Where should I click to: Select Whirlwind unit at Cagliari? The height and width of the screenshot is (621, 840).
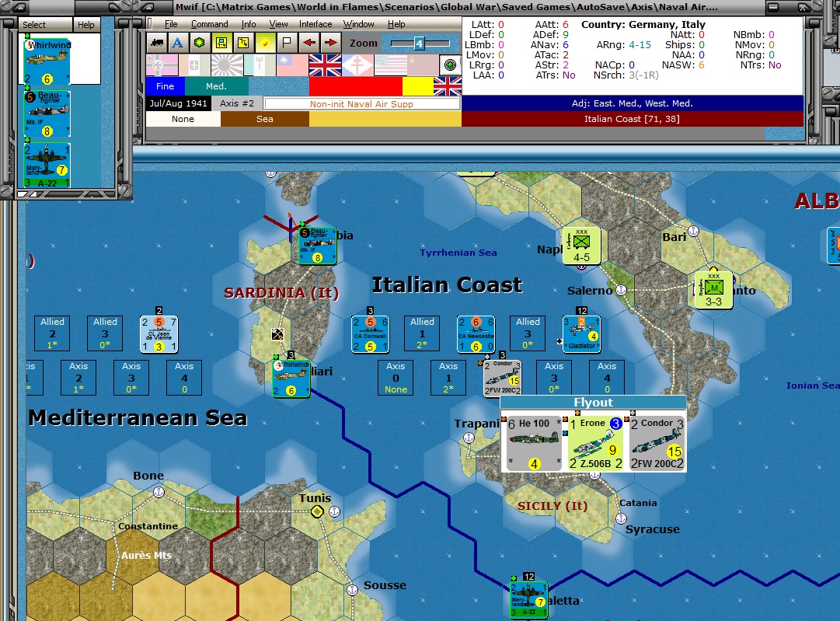(291, 379)
